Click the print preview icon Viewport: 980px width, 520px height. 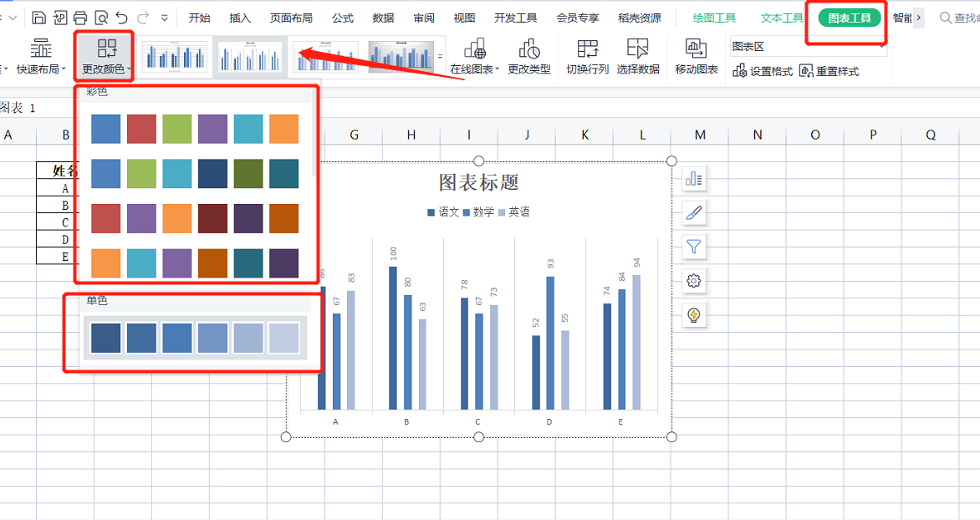pos(100,18)
